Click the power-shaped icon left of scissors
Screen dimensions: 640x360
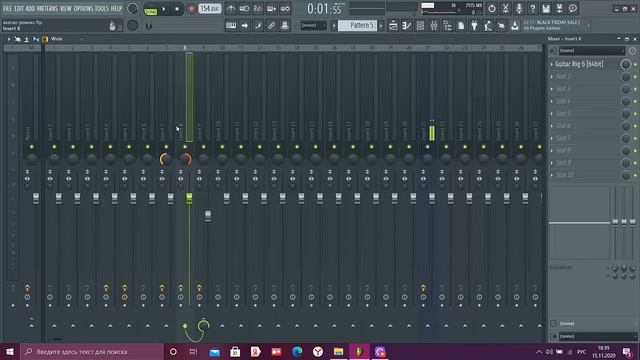click(492, 9)
